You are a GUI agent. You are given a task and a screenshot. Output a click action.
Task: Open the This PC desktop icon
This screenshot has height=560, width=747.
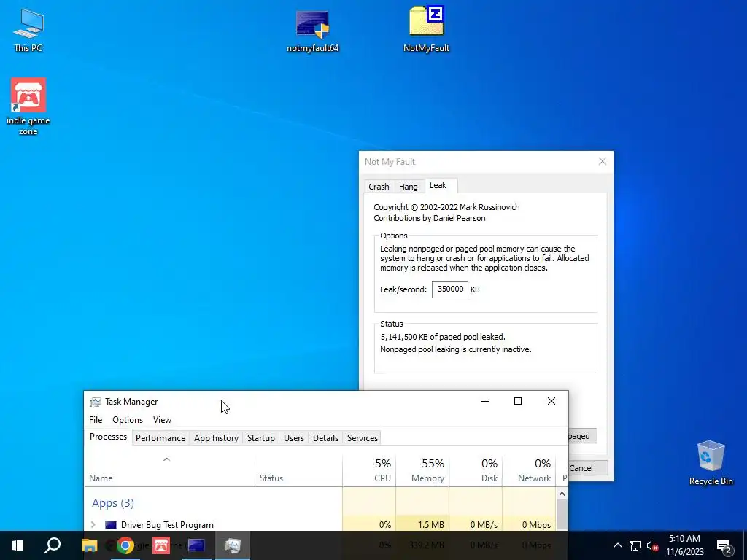28,30
